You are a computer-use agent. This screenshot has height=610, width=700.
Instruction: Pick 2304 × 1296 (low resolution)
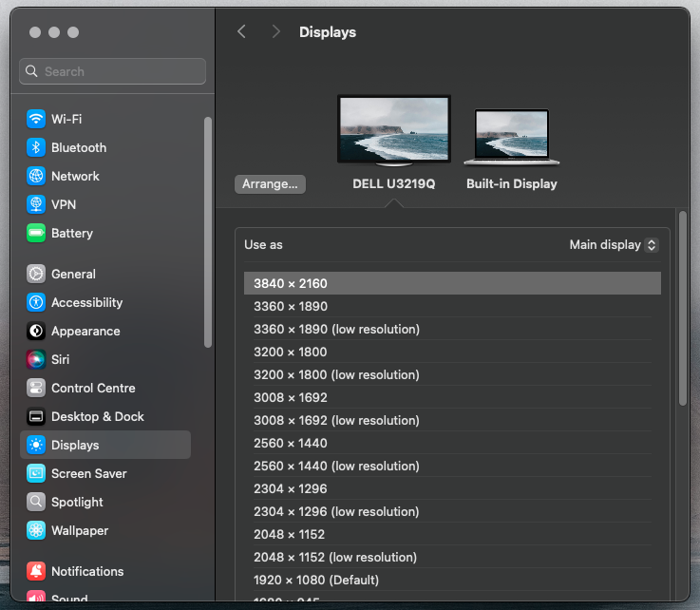(x=452, y=511)
